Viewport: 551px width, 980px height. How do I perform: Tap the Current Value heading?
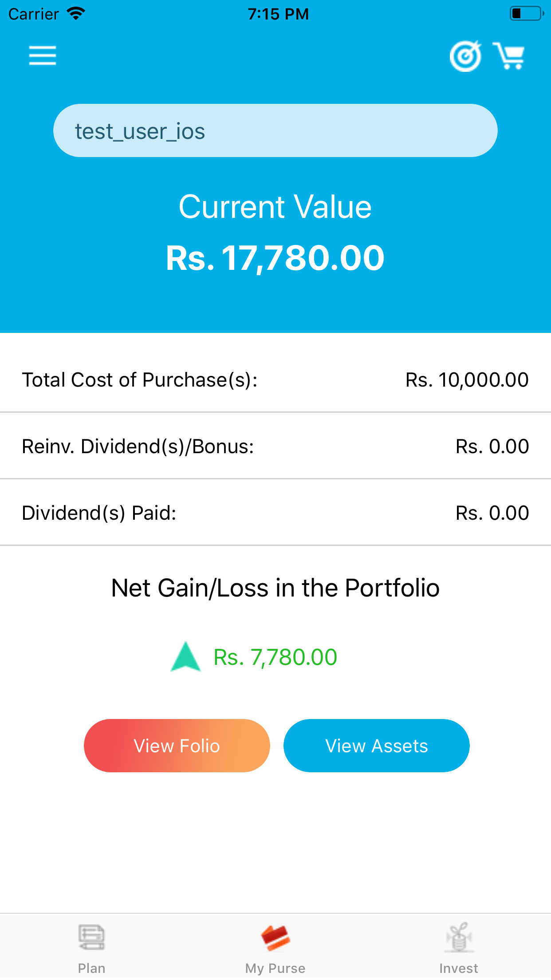click(x=275, y=207)
